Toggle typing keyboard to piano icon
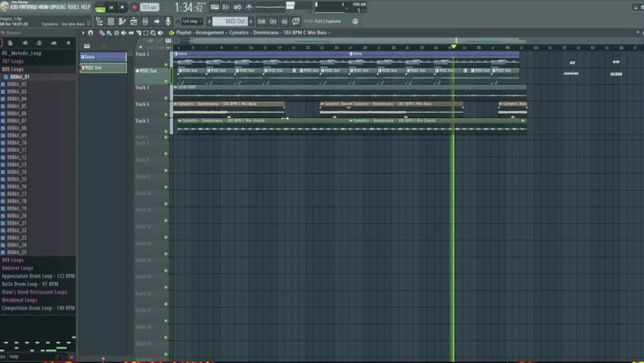The height and width of the screenshot is (363, 644). click(215, 7)
